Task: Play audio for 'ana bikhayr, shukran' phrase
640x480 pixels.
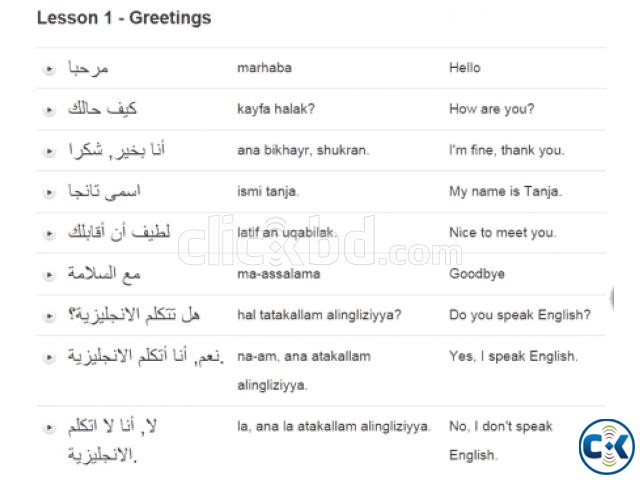Action: click(50, 150)
